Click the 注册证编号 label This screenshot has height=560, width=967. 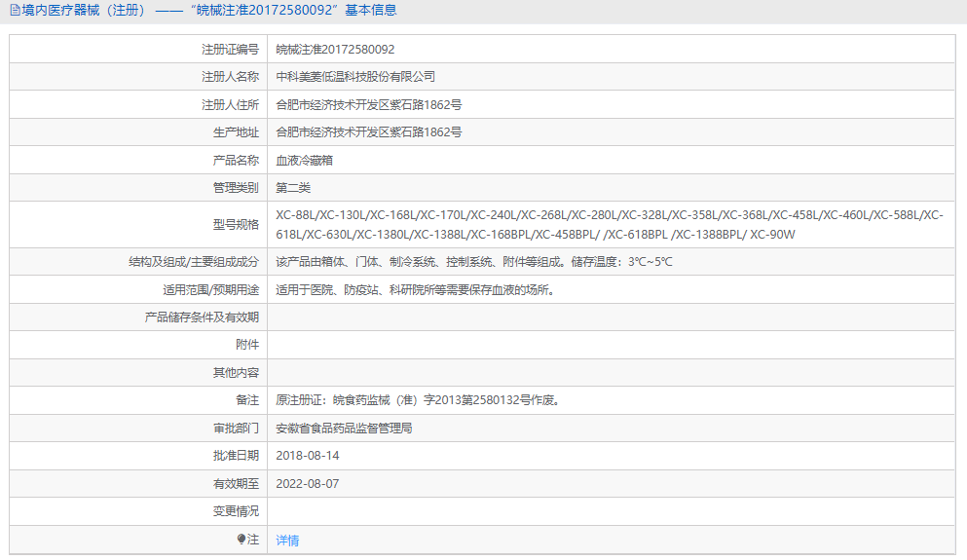pos(230,50)
